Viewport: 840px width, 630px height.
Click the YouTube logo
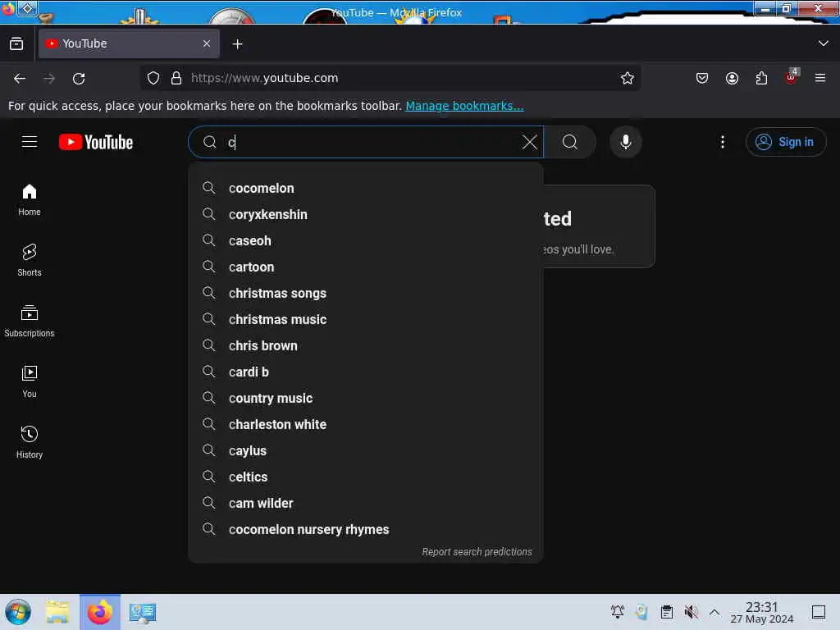(x=96, y=142)
